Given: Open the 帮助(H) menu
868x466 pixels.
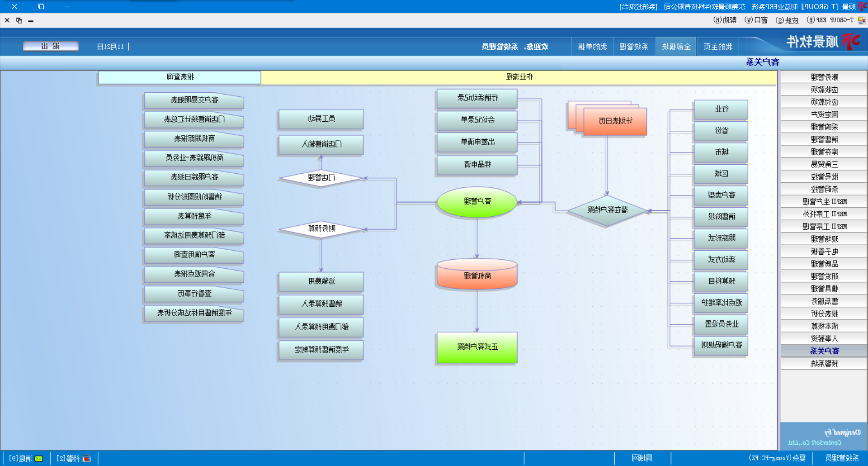Looking at the screenshot, I should [725, 20].
